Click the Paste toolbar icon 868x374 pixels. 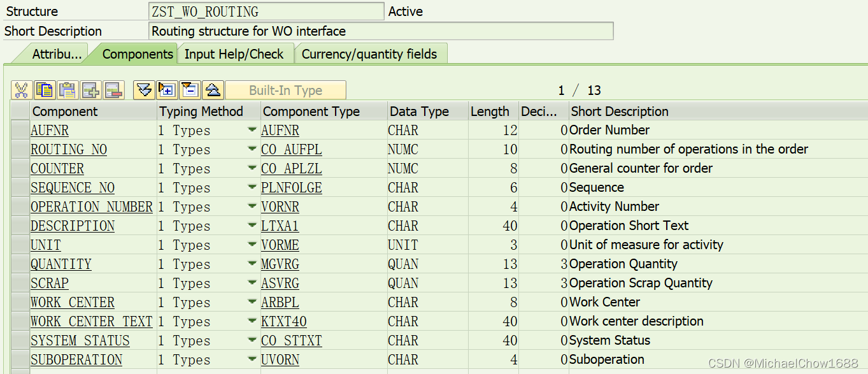tap(67, 90)
